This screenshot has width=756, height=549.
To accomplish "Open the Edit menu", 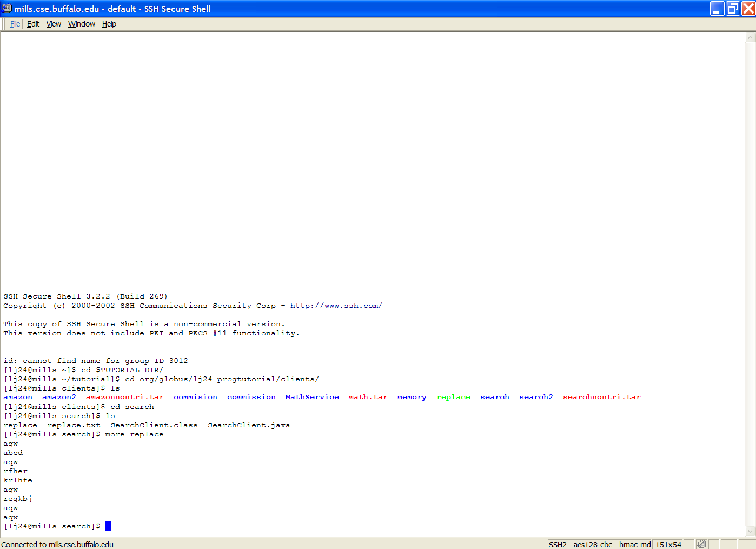I will [33, 24].
